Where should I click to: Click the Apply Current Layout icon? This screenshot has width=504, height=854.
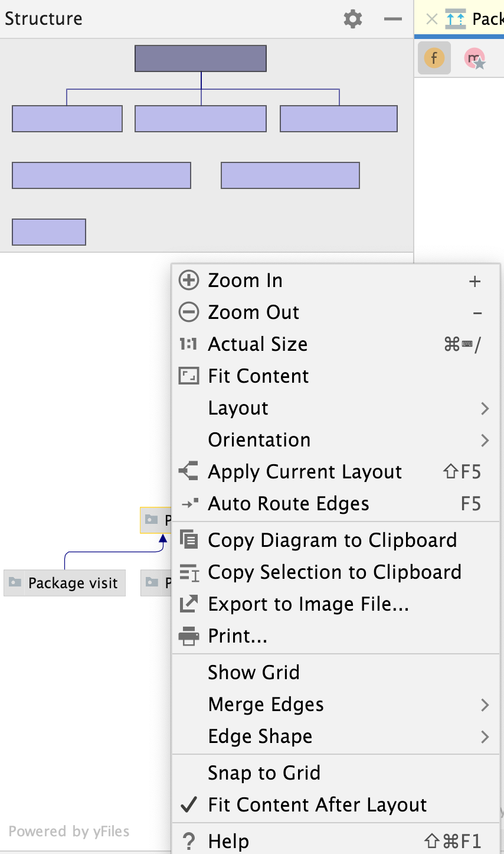(189, 472)
